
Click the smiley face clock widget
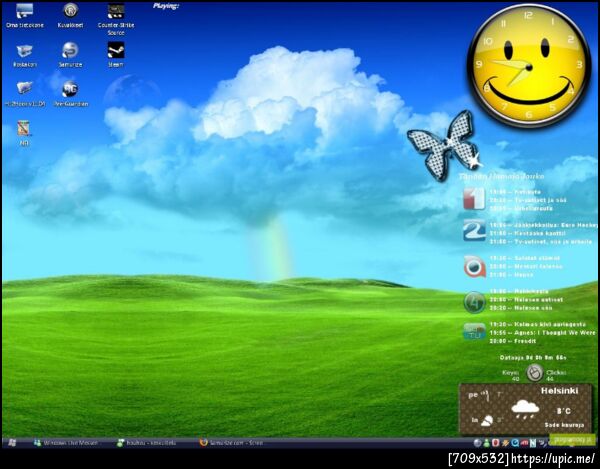(x=529, y=65)
